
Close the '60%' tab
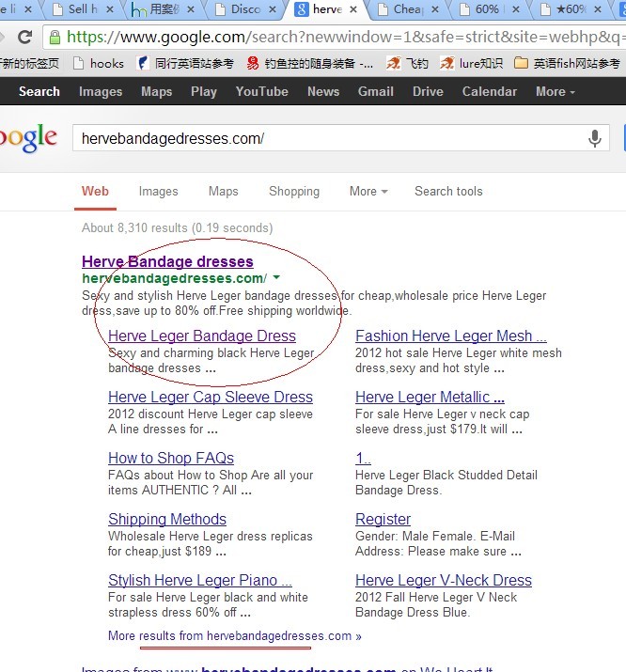[x=516, y=9]
